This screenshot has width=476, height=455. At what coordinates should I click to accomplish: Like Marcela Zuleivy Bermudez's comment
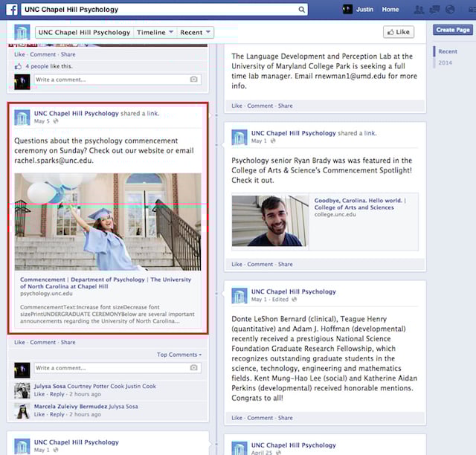(39, 414)
